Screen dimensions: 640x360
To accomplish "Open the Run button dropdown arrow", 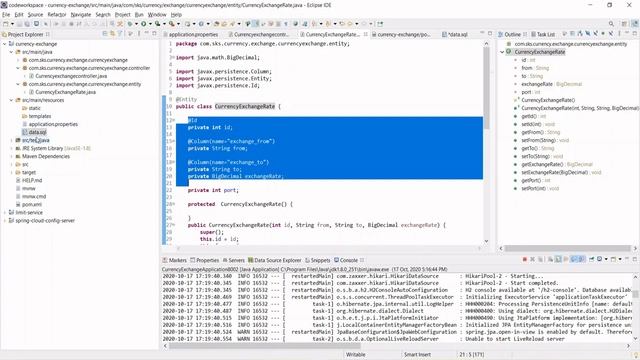I will (x=150, y=24).
